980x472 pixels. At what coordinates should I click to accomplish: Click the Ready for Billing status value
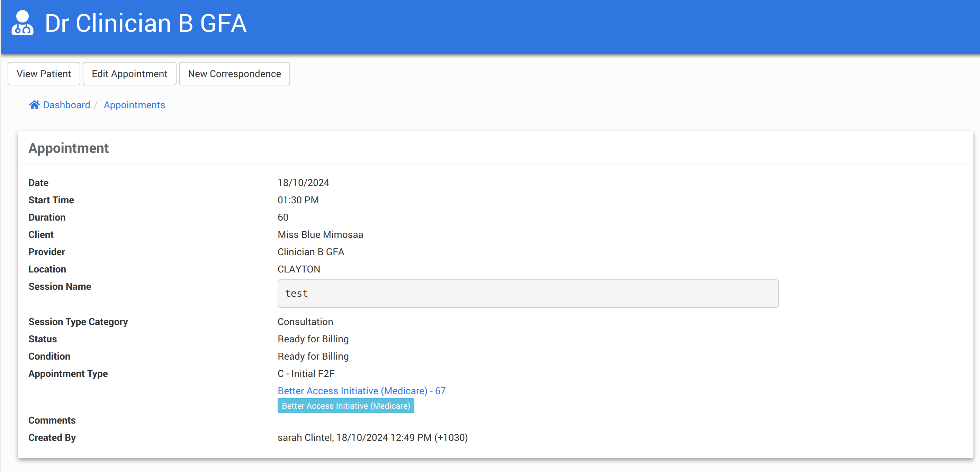coord(313,339)
